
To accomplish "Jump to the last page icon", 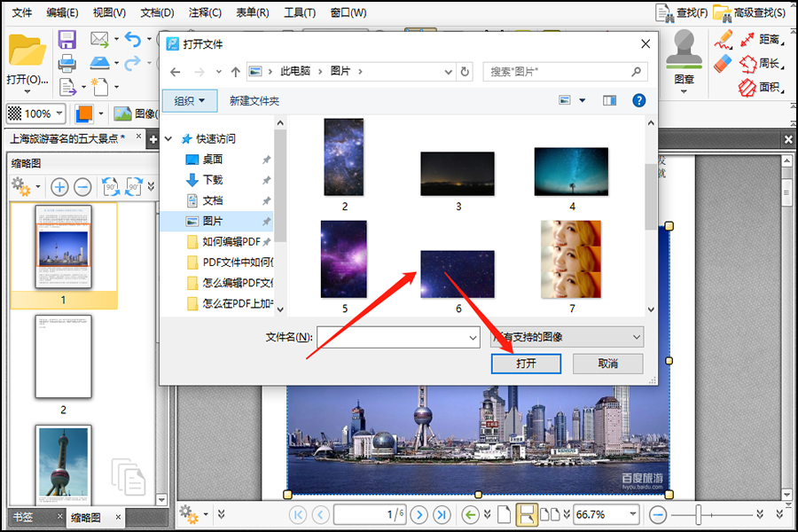I will (x=442, y=514).
